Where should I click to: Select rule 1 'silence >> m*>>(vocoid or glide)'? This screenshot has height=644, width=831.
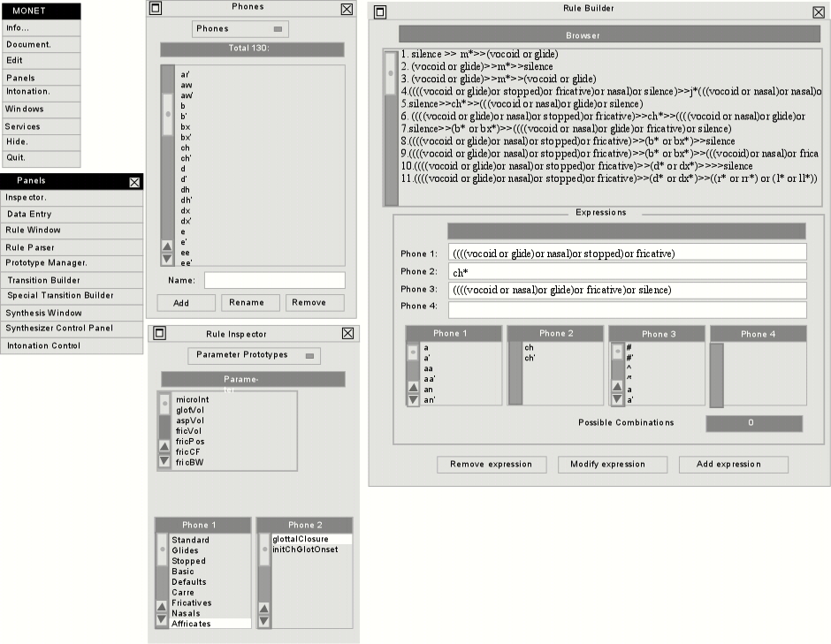pyautogui.click(x=480, y=54)
